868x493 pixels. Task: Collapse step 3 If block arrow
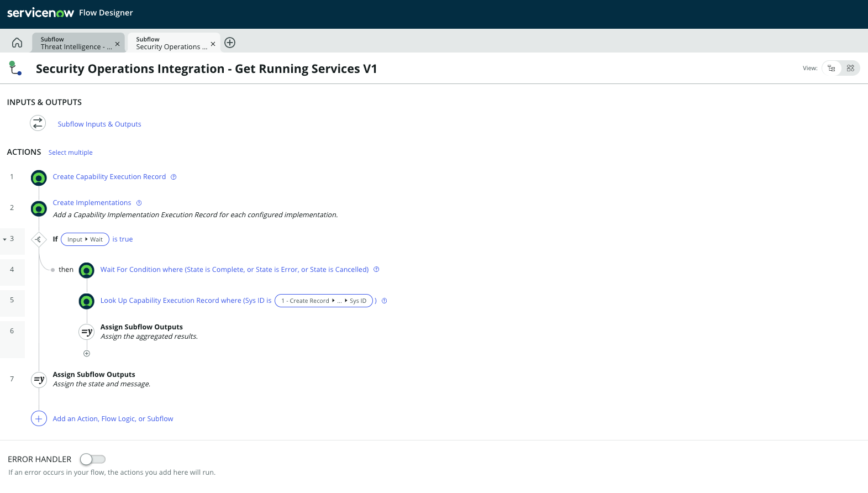click(x=5, y=239)
